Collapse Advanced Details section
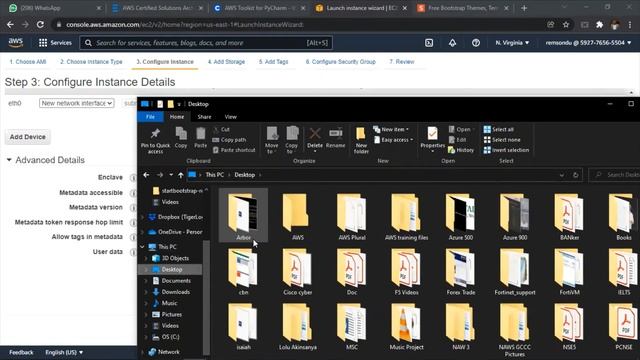This screenshot has height=360, width=640. (x=9, y=160)
